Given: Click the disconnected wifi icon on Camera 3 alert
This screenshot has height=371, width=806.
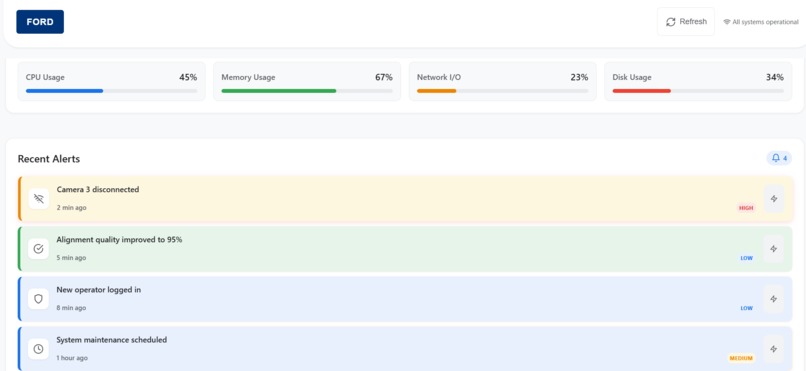Looking at the screenshot, I should pyautogui.click(x=39, y=198).
